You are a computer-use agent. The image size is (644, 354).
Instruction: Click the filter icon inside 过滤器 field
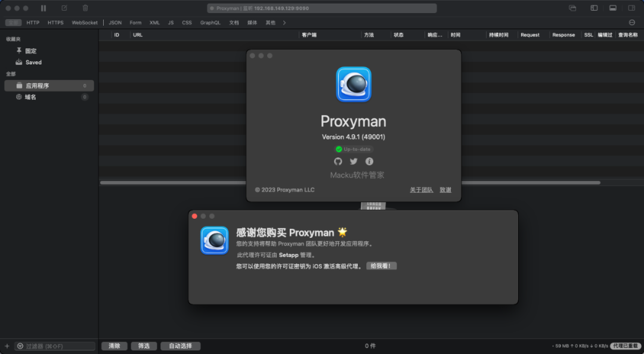20,346
